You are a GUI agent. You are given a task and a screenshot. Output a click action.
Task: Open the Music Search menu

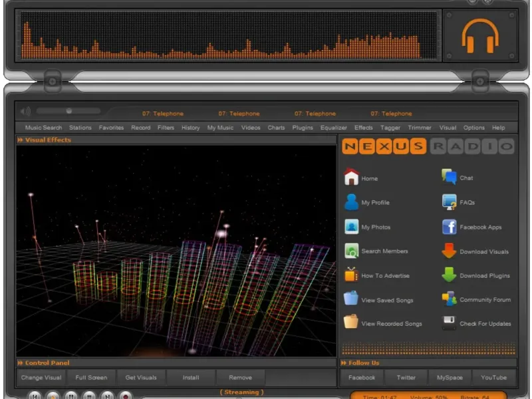(x=43, y=128)
